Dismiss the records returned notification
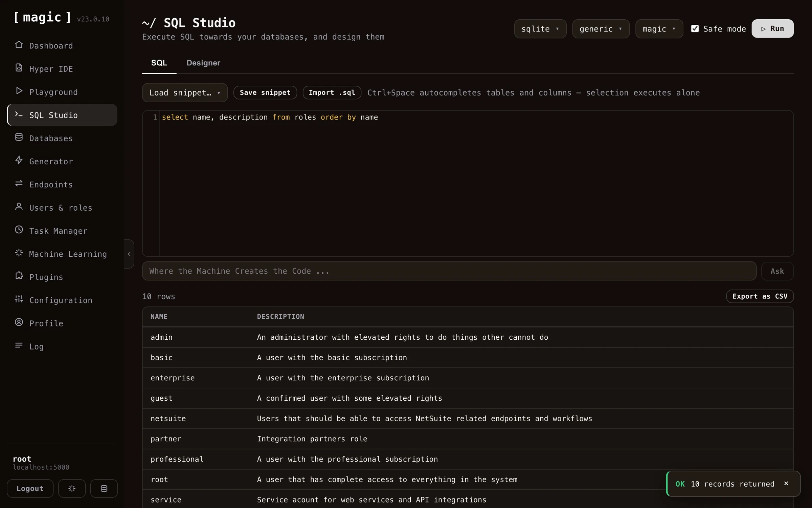This screenshot has height=508, width=812. 786,484
